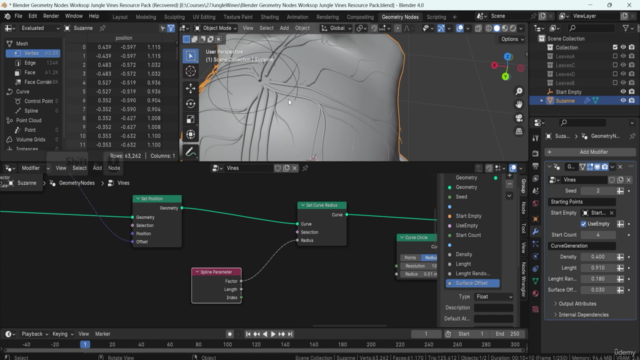Select the Surface Offset interface item
The height and width of the screenshot is (360, 640).
472,283
